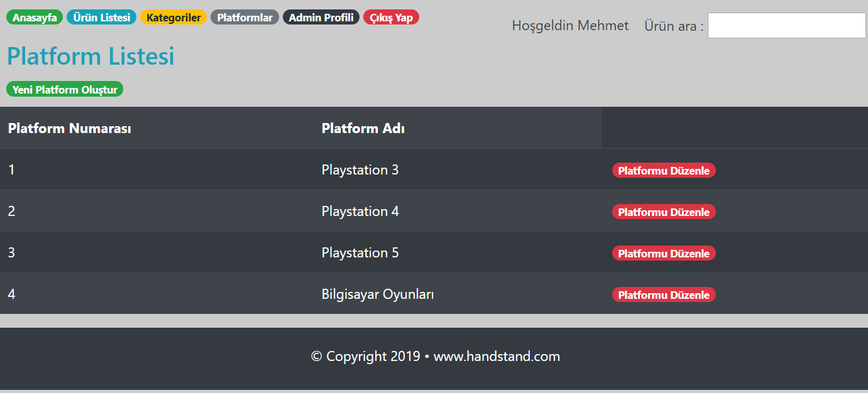The width and height of the screenshot is (868, 393).
Task: Go to Anasayfa home page
Action: pyautogui.click(x=35, y=18)
